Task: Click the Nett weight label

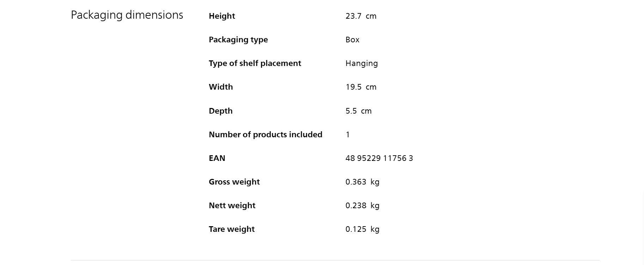Action: pyautogui.click(x=232, y=206)
